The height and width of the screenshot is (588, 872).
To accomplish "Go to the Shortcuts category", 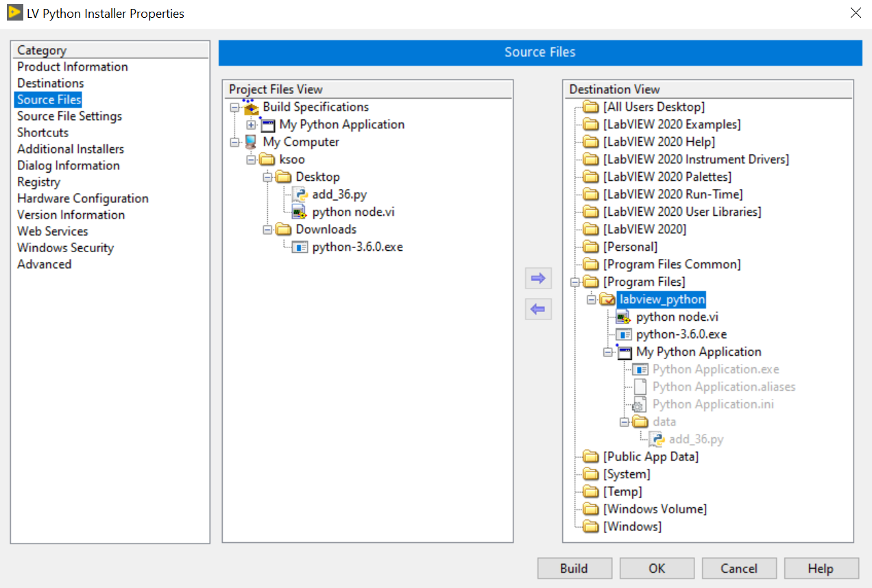I will [43, 132].
